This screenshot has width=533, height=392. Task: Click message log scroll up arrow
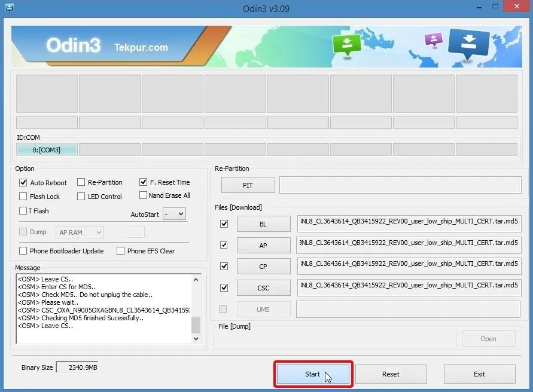(x=196, y=280)
